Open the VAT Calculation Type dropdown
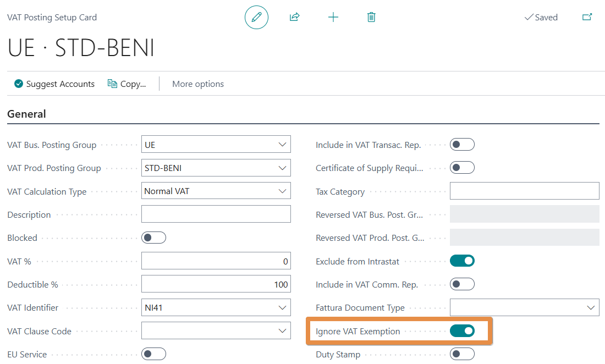This screenshot has height=364, width=605. tap(283, 192)
